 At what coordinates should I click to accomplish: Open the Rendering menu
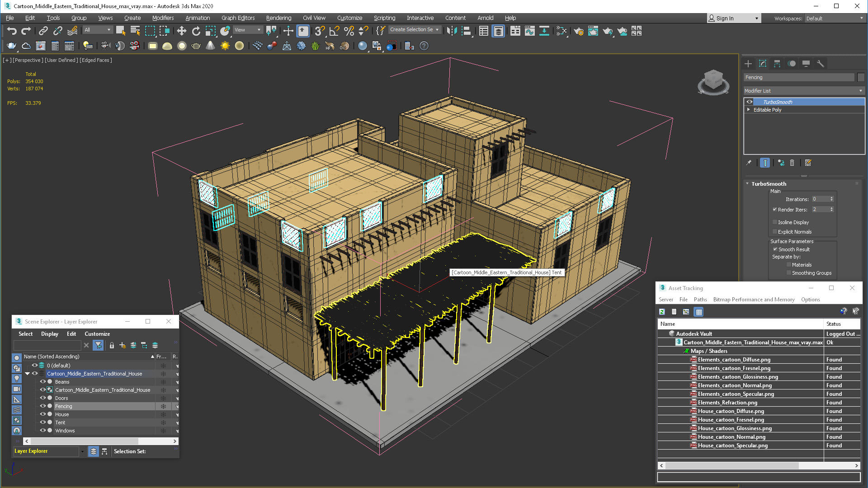[x=278, y=18]
